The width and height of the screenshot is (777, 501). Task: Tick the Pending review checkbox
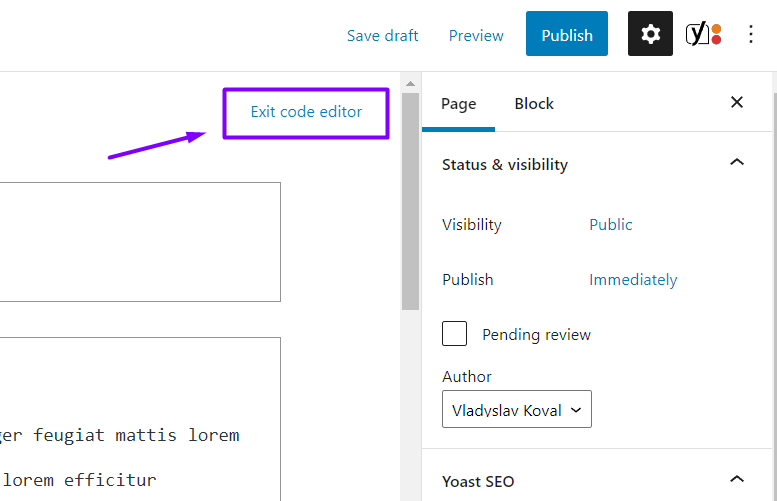click(454, 334)
